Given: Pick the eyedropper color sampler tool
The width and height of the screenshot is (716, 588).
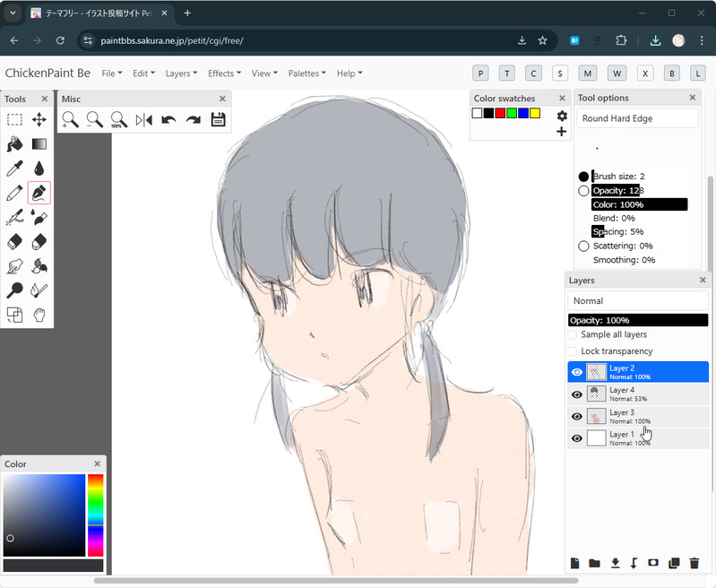Looking at the screenshot, I should tap(14, 169).
